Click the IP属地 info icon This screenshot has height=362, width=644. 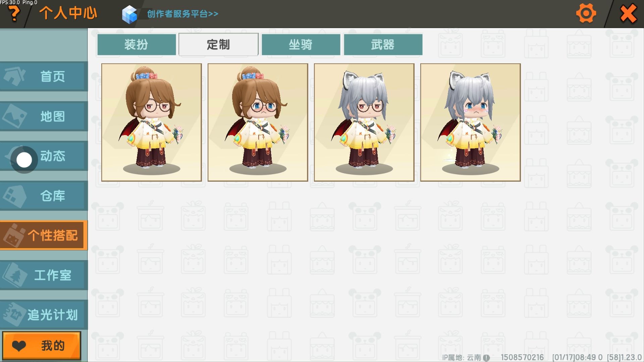click(x=486, y=358)
